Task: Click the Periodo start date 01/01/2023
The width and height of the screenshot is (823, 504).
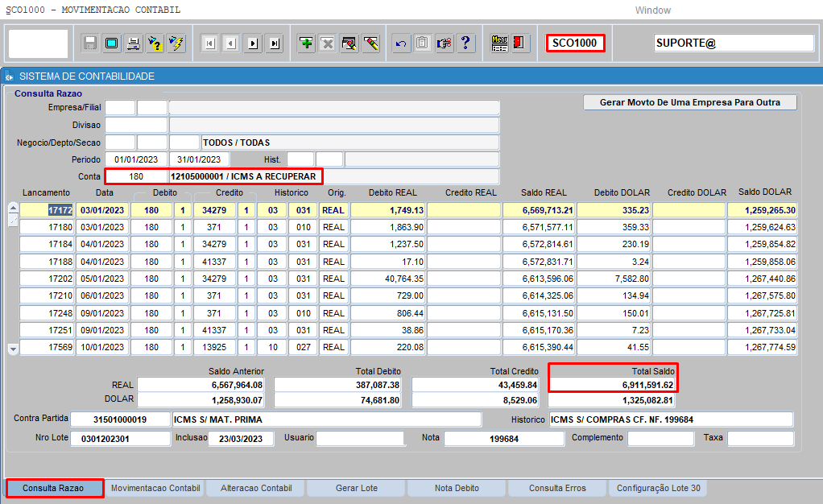Action: (136, 159)
